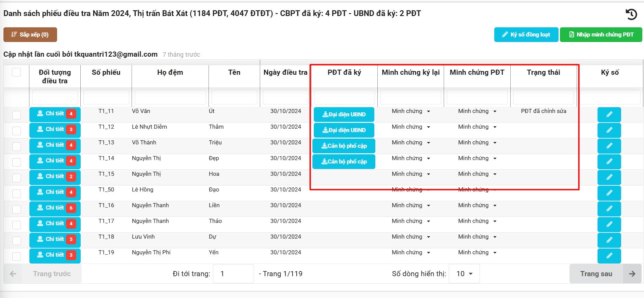
Task: Select the checkbox for row T1_50
Action: click(x=16, y=194)
